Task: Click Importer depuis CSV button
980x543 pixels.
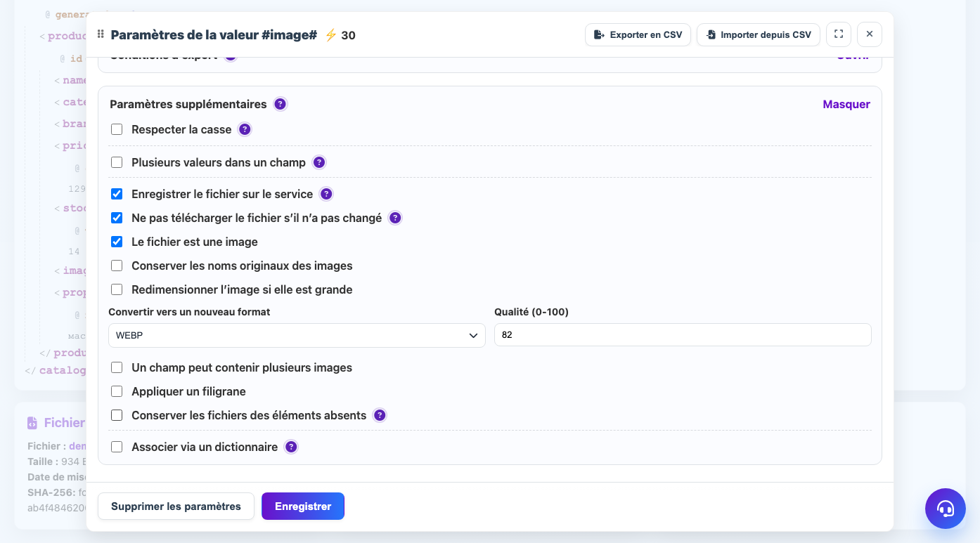Action: tap(758, 34)
